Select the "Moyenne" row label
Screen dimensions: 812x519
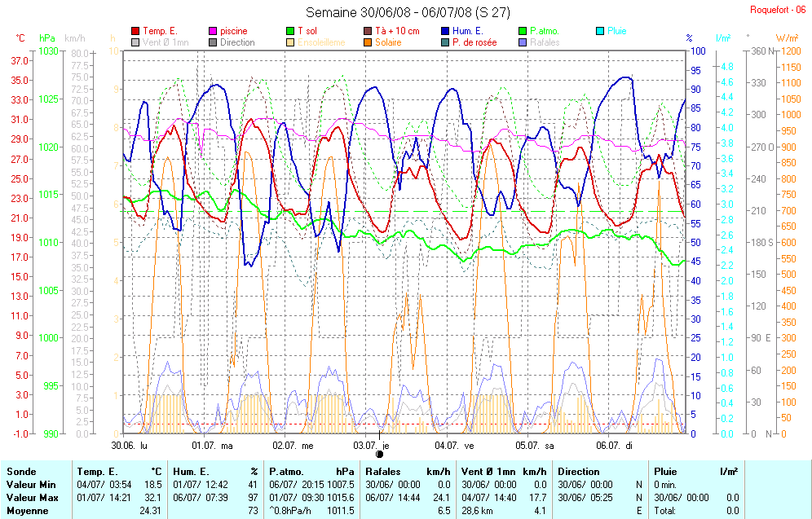pos(28,511)
